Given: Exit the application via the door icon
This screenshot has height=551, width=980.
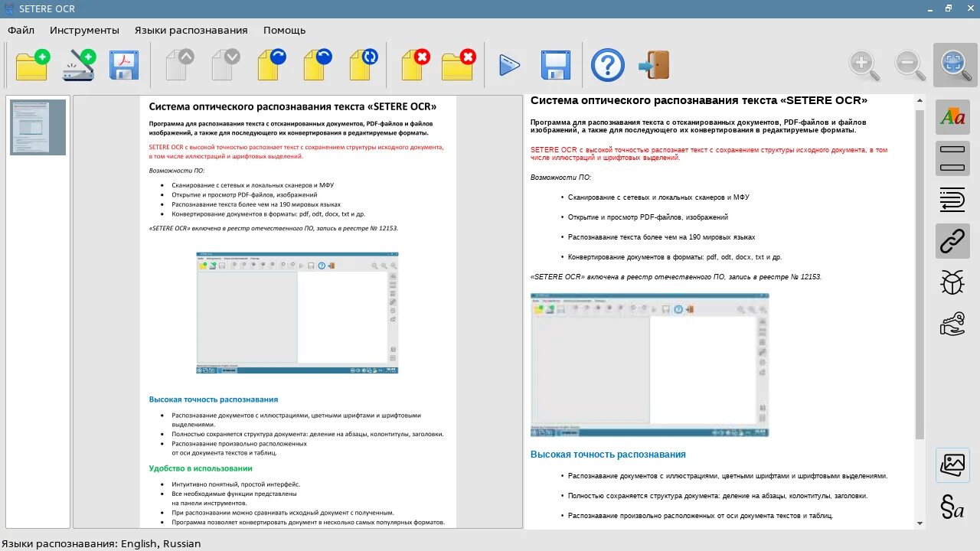Looking at the screenshot, I should [654, 65].
